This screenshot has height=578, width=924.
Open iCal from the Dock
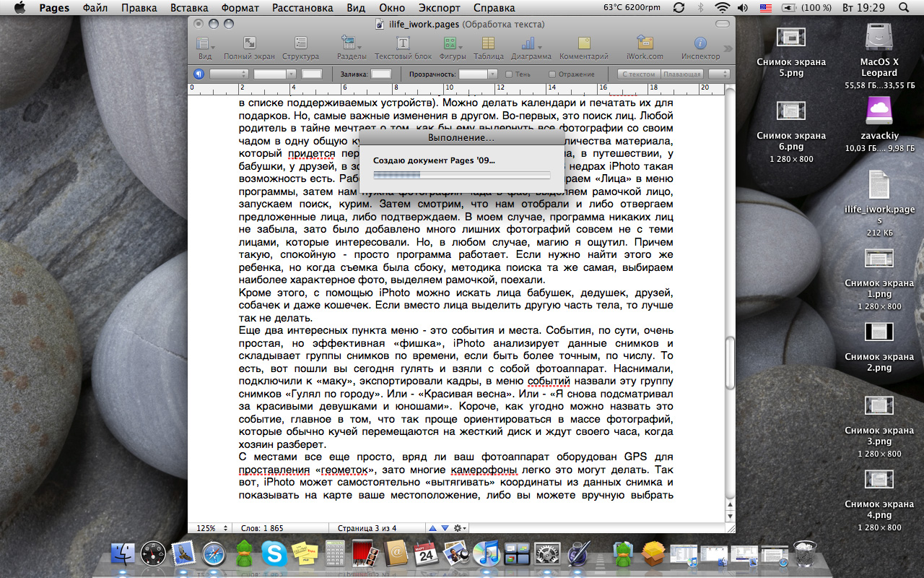[x=427, y=554]
